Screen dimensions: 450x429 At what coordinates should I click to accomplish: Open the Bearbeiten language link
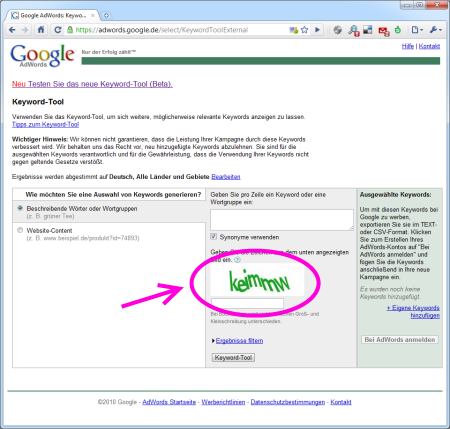coord(226,177)
